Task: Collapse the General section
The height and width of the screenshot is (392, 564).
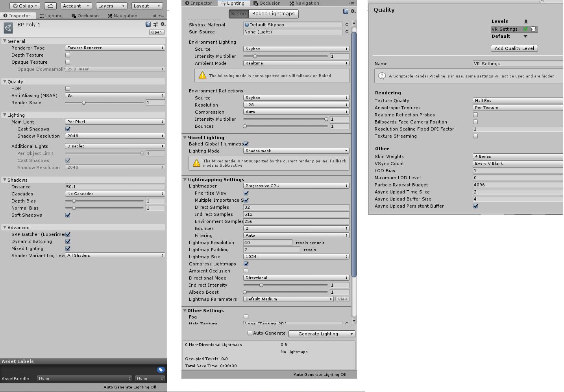Action: [5, 41]
